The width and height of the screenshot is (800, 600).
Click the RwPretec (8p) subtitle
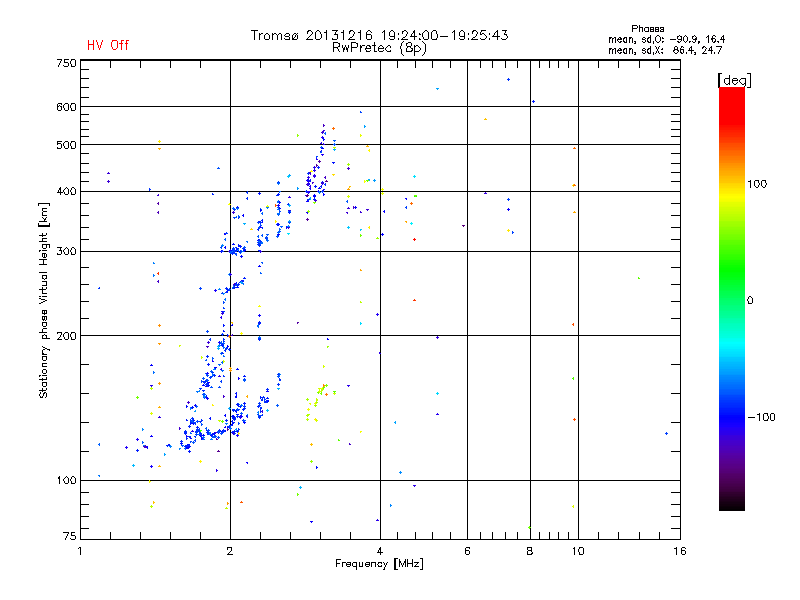379,47
